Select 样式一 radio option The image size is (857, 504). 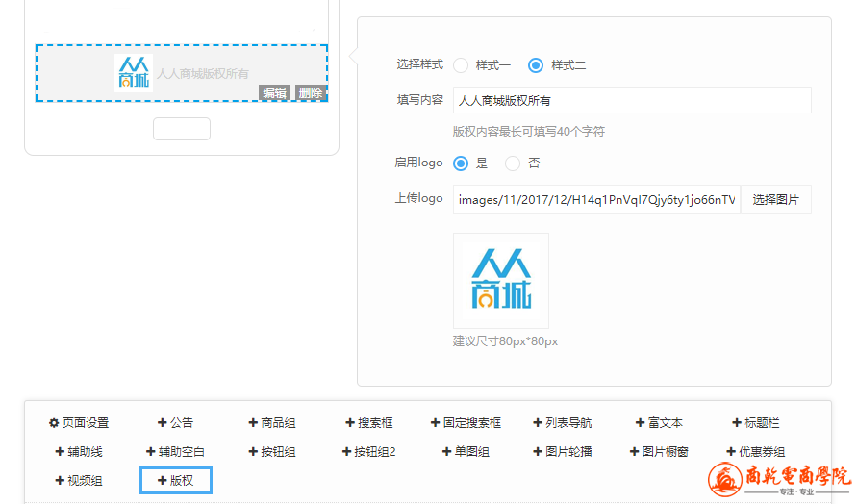tap(461, 65)
